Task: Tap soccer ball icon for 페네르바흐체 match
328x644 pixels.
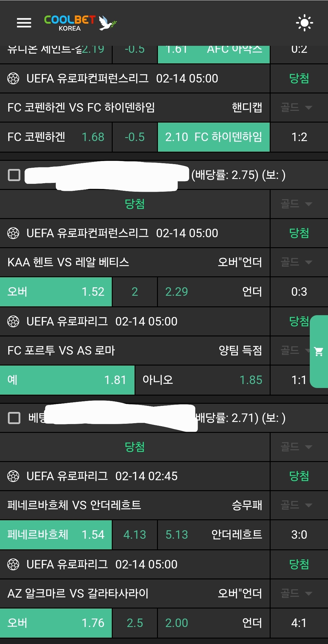Action: 13,476
